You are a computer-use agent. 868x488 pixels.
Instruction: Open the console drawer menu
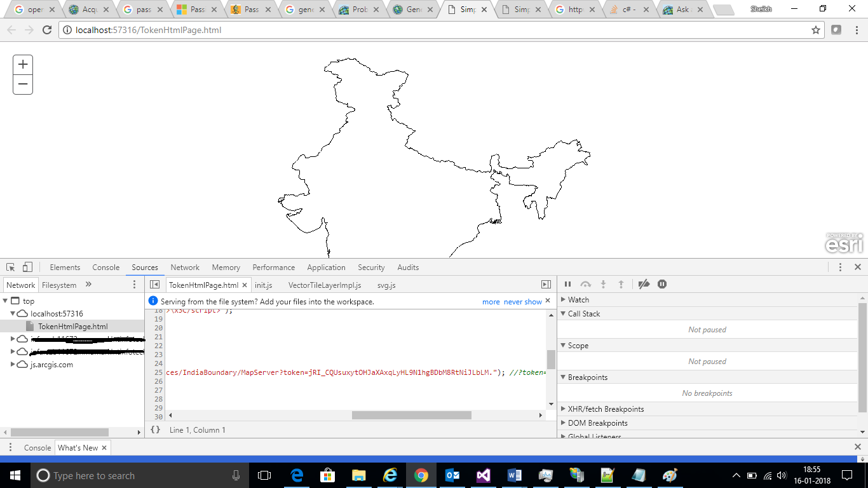pyautogui.click(x=10, y=447)
